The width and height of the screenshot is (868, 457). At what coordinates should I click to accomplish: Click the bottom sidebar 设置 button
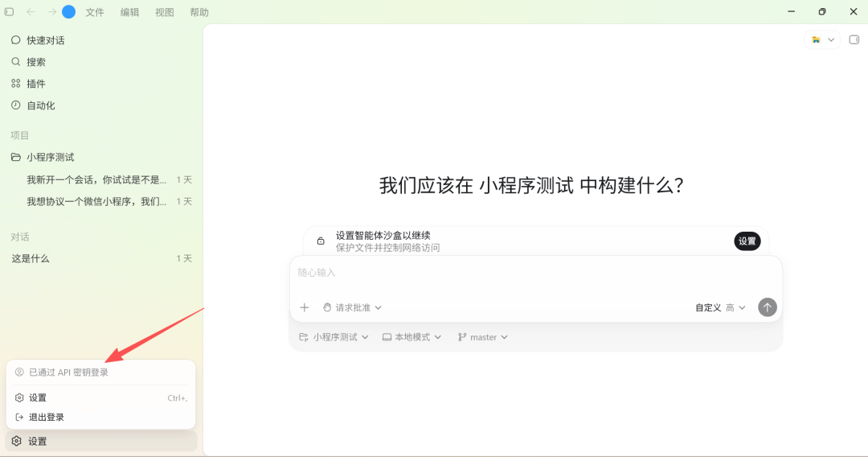(101, 442)
